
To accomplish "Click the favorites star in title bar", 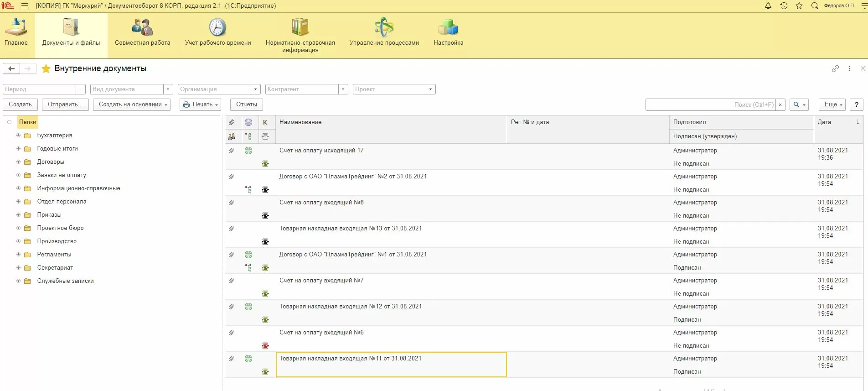I will pos(799,6).
